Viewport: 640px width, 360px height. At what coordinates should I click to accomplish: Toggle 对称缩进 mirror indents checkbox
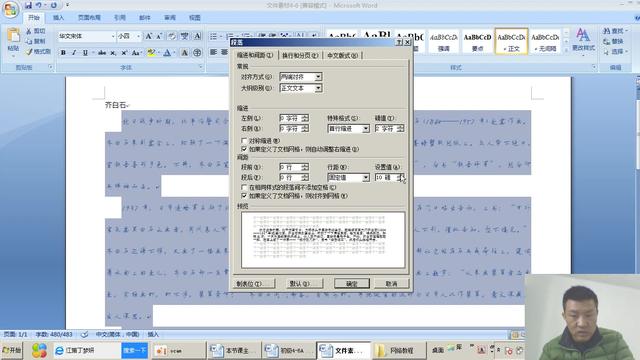[244, 141]
